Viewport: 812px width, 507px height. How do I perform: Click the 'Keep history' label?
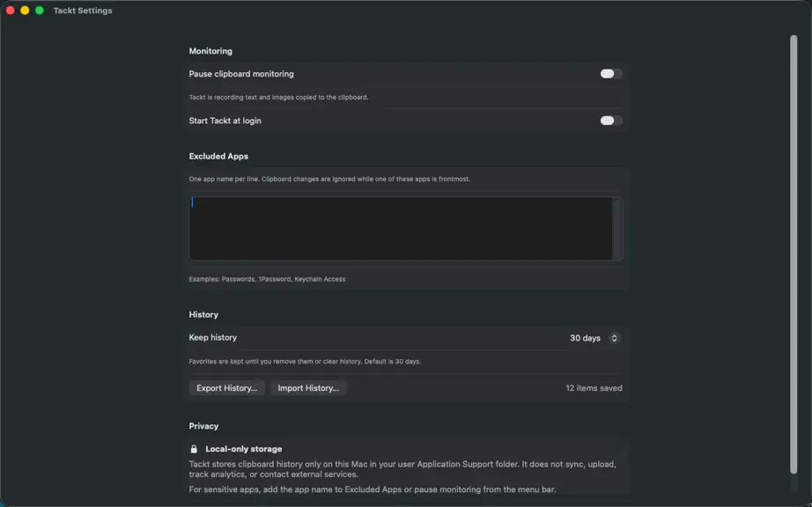(213, 337)
